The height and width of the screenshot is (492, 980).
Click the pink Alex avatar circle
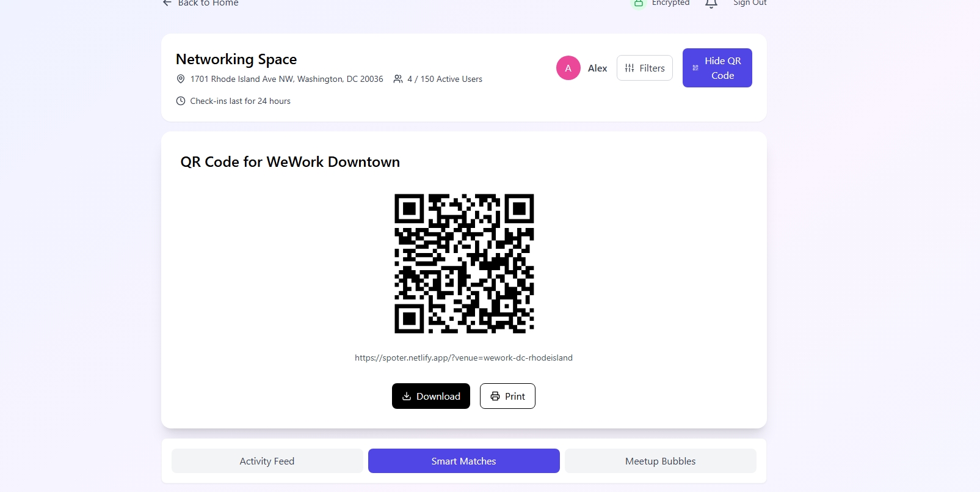(x=568, y=68)
